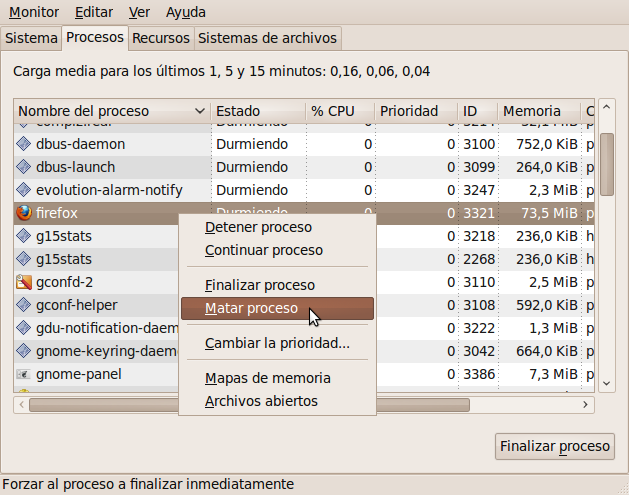Image resolution: width=629 pixels, height=495 pixels.
Task: Click the vertical scrollbar thumb
Action: pyautogui.click(x=607, y=164)
